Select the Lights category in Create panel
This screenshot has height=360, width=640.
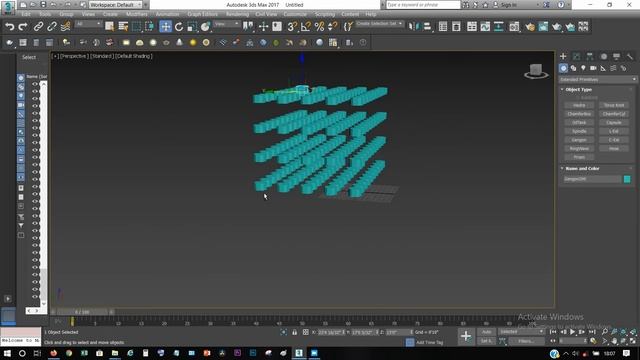tap(583, 68)
